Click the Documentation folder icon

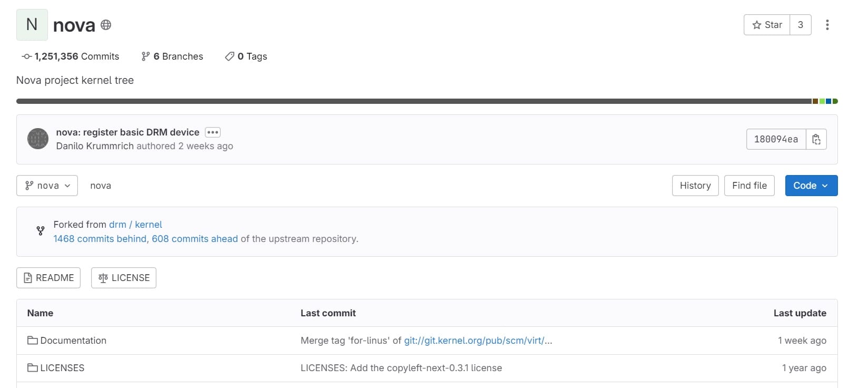tap(33, 341)
